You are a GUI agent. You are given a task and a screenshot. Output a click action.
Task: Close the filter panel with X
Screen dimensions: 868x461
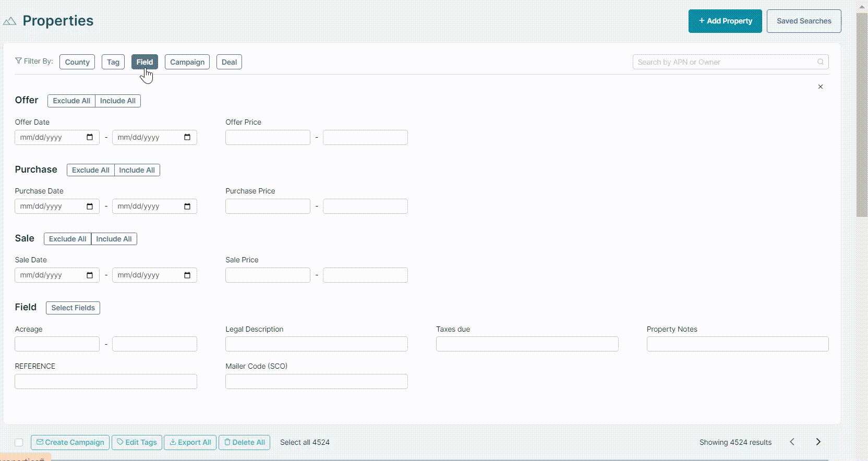(x=821, y=87)
